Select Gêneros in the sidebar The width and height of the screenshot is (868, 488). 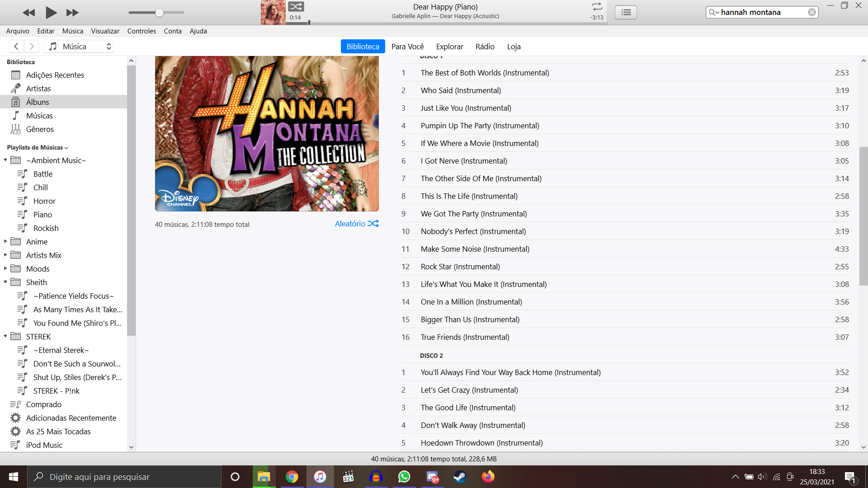click(x=63, y=129)
